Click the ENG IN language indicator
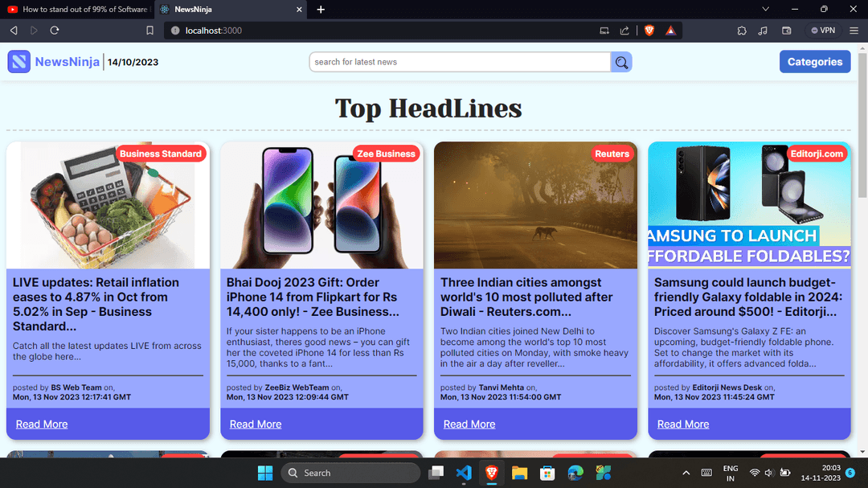 (730, 473)
